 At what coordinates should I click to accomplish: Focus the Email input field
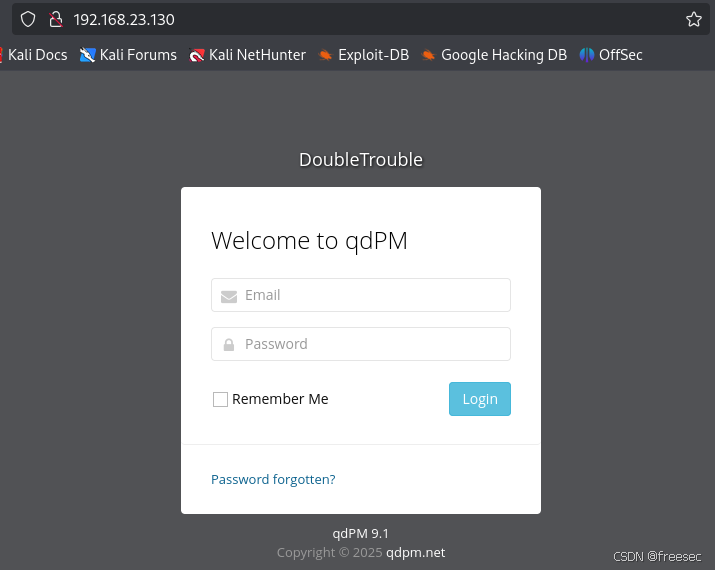[361, 295]
